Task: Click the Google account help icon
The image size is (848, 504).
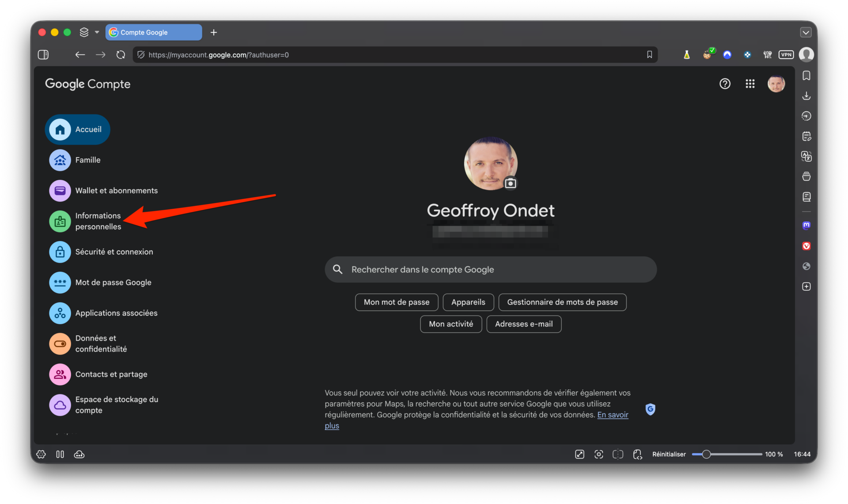Action: (725, 84)
